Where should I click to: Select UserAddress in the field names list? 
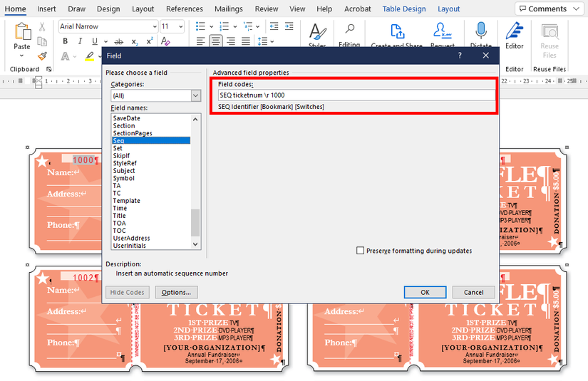(131, 239)
